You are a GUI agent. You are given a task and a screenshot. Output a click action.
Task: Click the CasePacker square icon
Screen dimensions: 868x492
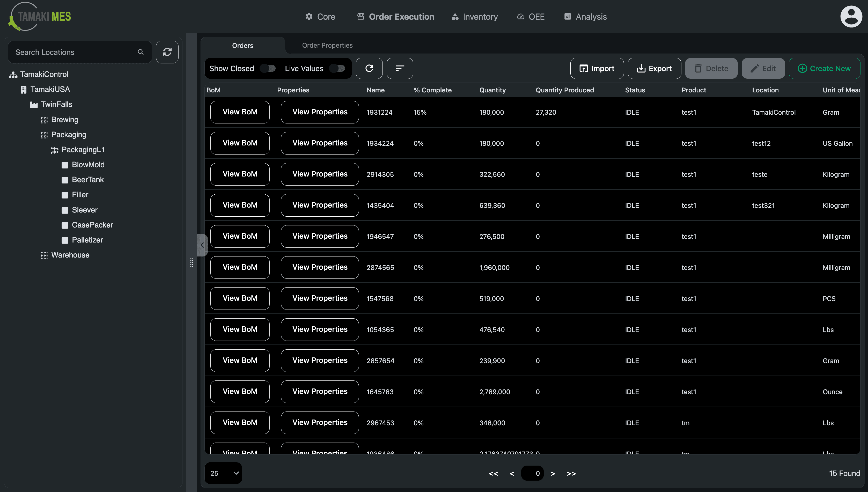[x=65, y=225]
